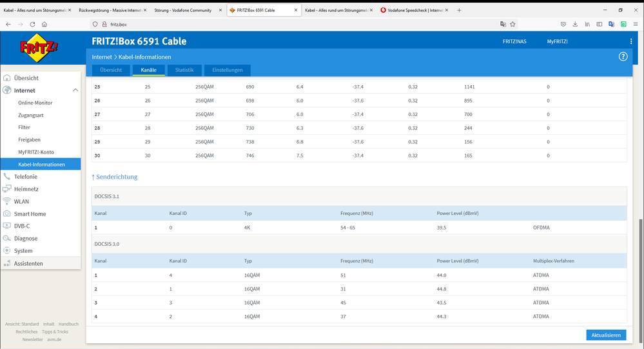Click the Smart Home icon
Screen dimensions: 644x349
click(x=7, y=214)
